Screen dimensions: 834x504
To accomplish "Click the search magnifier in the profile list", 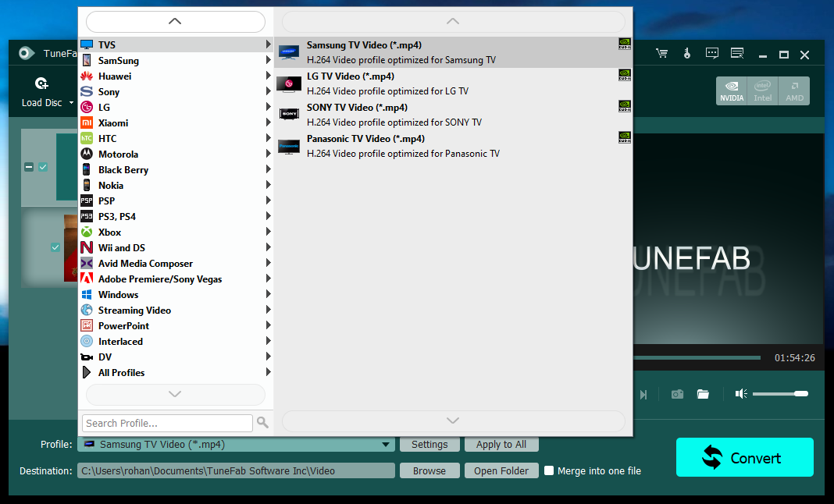I will coord(262,423).
